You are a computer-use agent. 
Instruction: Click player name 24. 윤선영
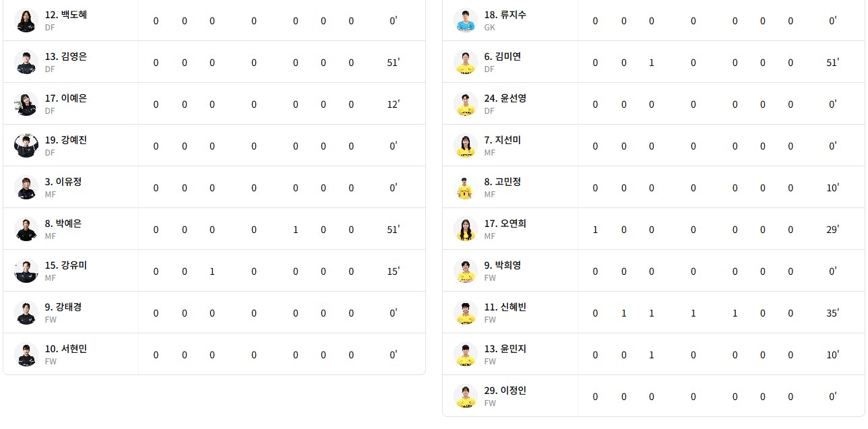coord(505,98)
